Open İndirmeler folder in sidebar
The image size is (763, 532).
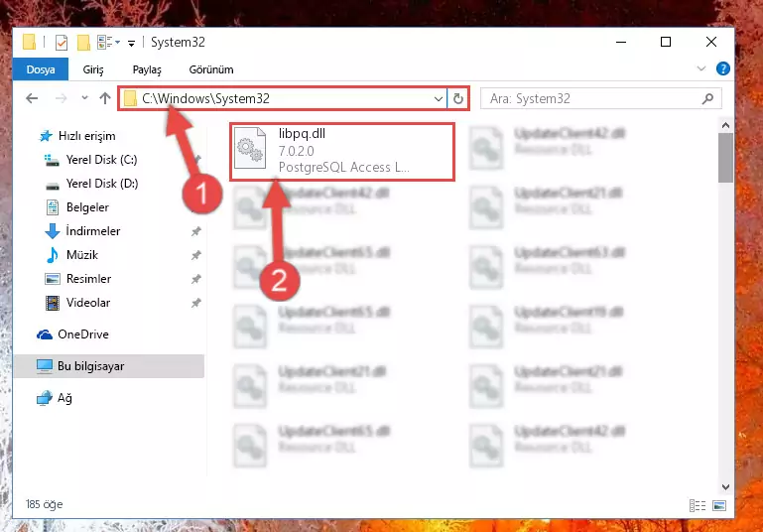(x=93, y=231)
